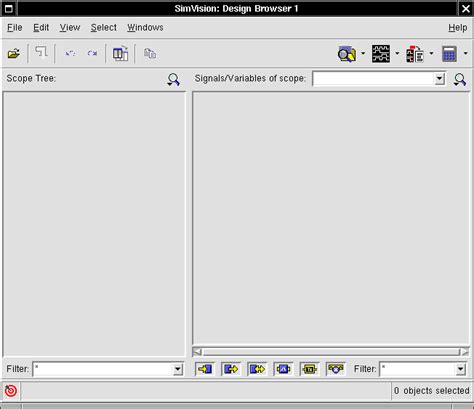Expand the calculator icon dropdown arrow
The image size is (474, 409).
pyautogui.click(x=466, y=53)
